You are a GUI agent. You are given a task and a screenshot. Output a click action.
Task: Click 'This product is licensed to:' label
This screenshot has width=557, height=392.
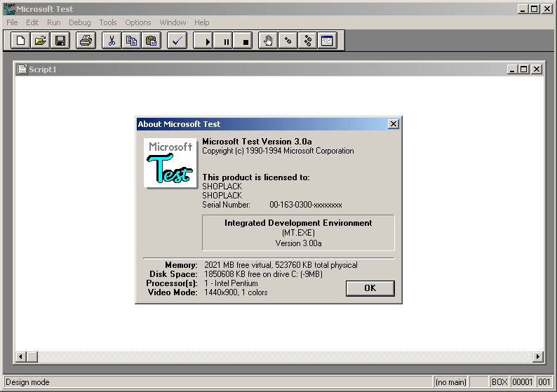(256, 177)
